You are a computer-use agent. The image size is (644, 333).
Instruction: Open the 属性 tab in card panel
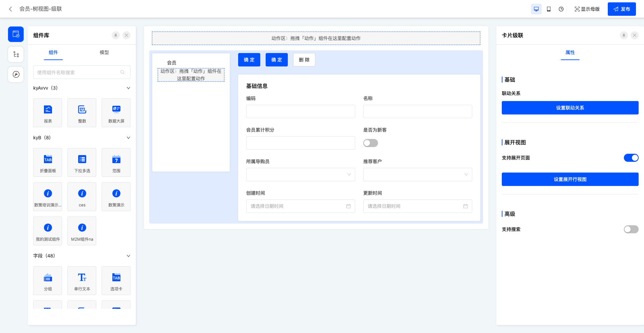(x=570, y=53)
